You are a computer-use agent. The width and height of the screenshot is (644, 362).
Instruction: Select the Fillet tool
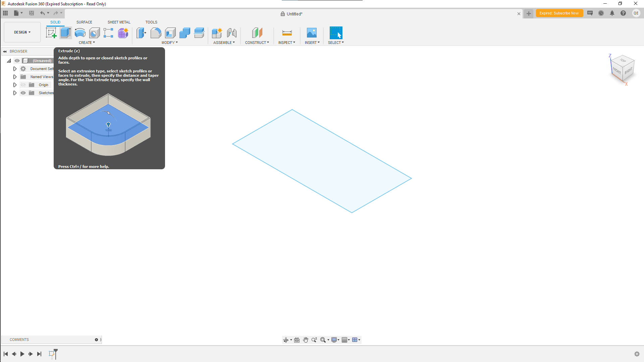156,33
